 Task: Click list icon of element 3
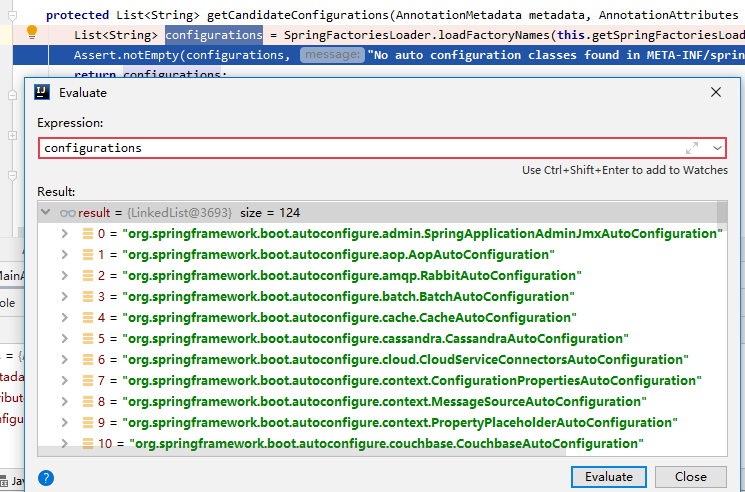coord(88,296)
